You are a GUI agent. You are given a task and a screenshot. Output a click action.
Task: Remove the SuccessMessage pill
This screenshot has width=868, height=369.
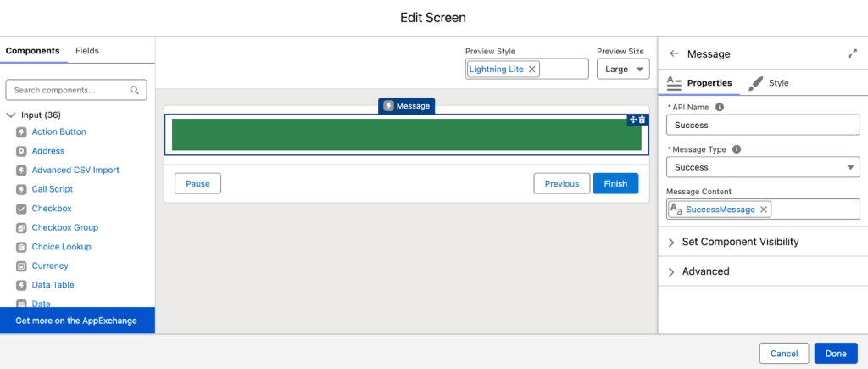[764, 210]
